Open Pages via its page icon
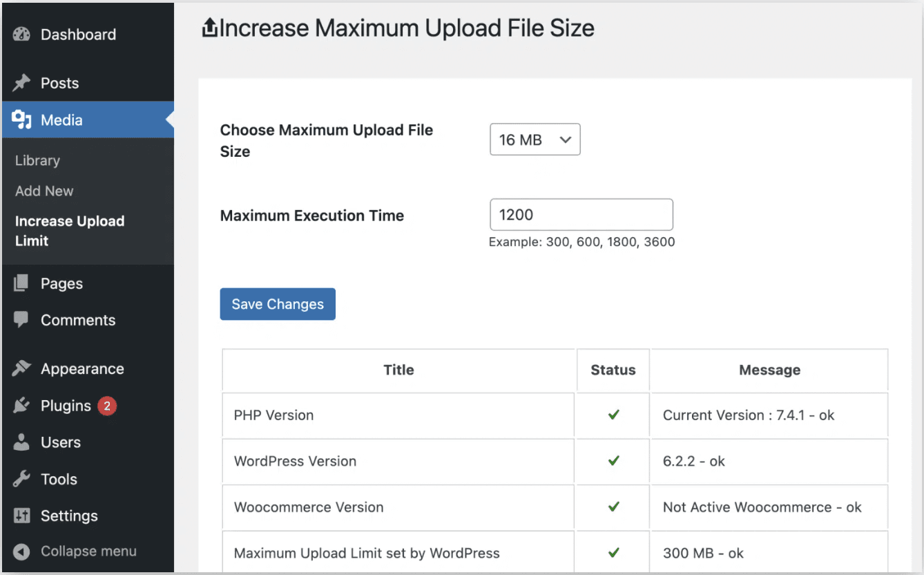 coord(22,283)
